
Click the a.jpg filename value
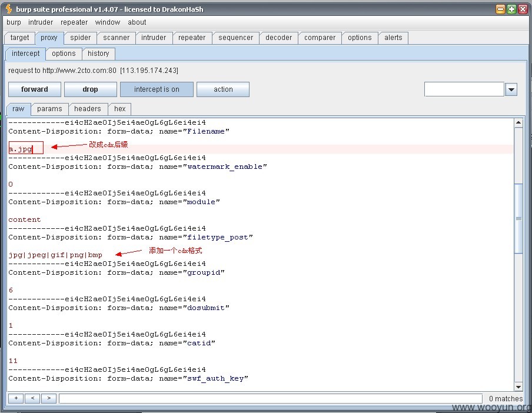[x=21, y=149]
